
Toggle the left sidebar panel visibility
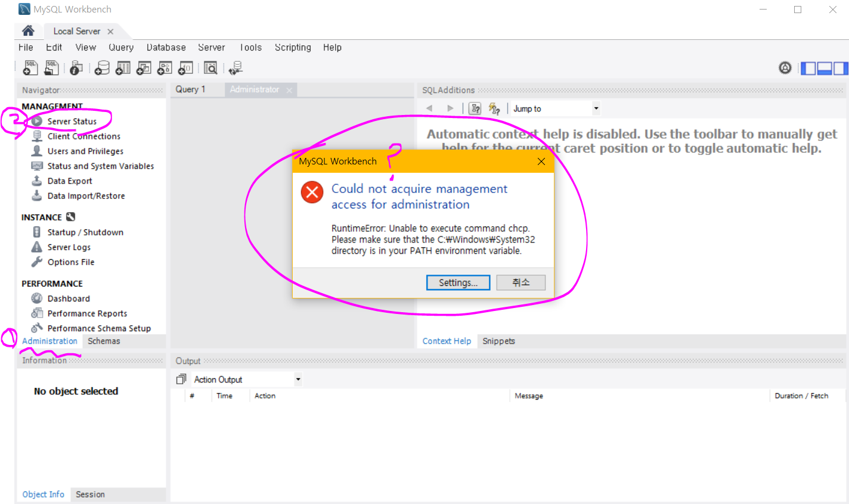click(x=808, y=69)
